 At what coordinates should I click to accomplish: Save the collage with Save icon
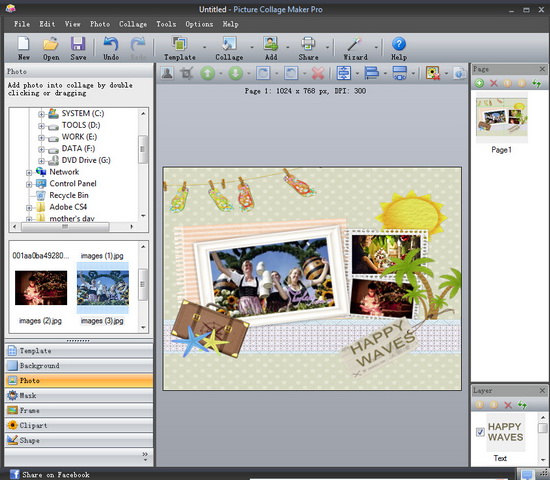click(78, 44)
